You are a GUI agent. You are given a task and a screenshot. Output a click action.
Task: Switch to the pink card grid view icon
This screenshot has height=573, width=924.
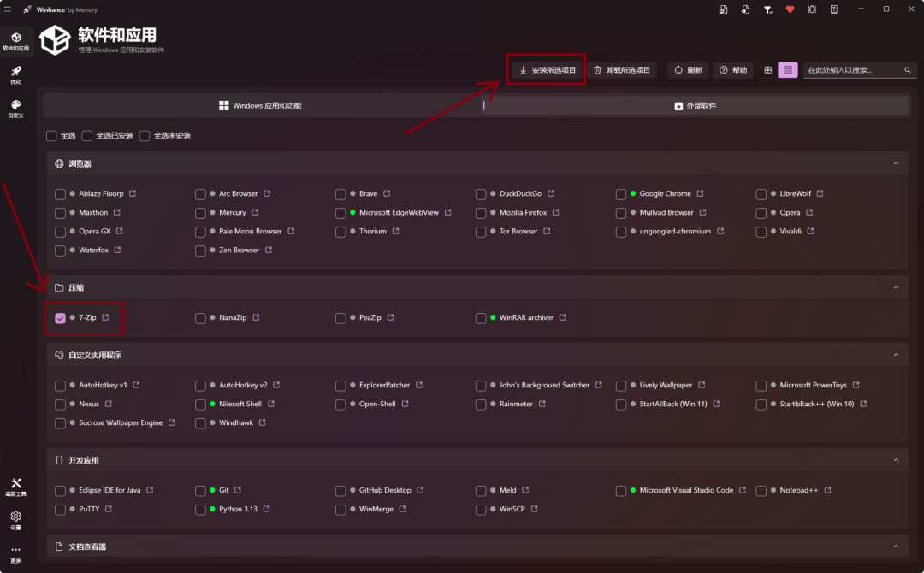coord(788,70)
